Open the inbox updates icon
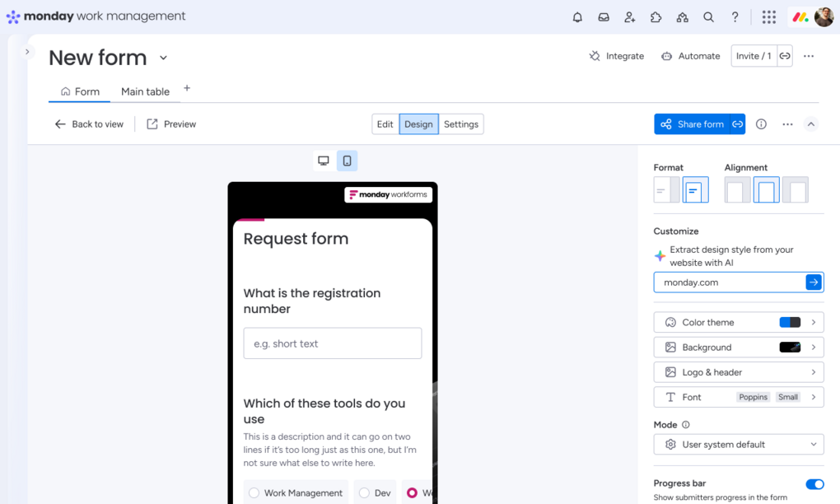 [604, 16]
